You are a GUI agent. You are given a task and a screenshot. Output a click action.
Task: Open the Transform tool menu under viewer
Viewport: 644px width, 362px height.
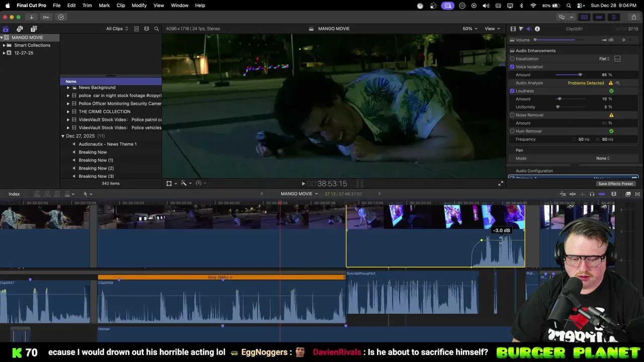pyautogui.click(x=172, y=184)
